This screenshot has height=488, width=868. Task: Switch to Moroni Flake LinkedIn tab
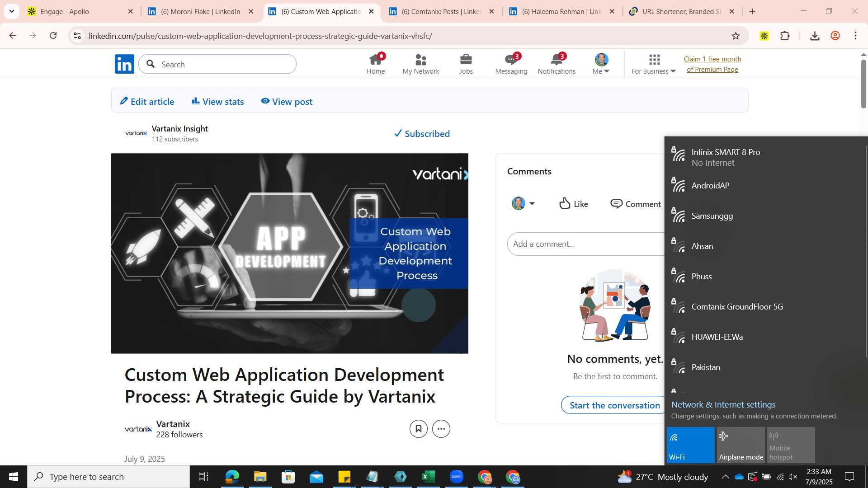pyautogui.click(x=201, y=11)
